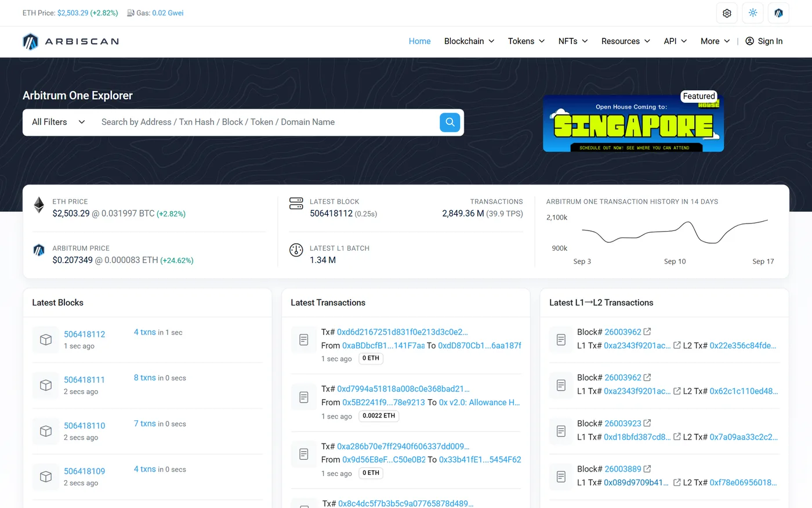Click the Arbitrum network icon button in top bar
Viewport: 812px width, 508px height.
click(x=778, y=13)
